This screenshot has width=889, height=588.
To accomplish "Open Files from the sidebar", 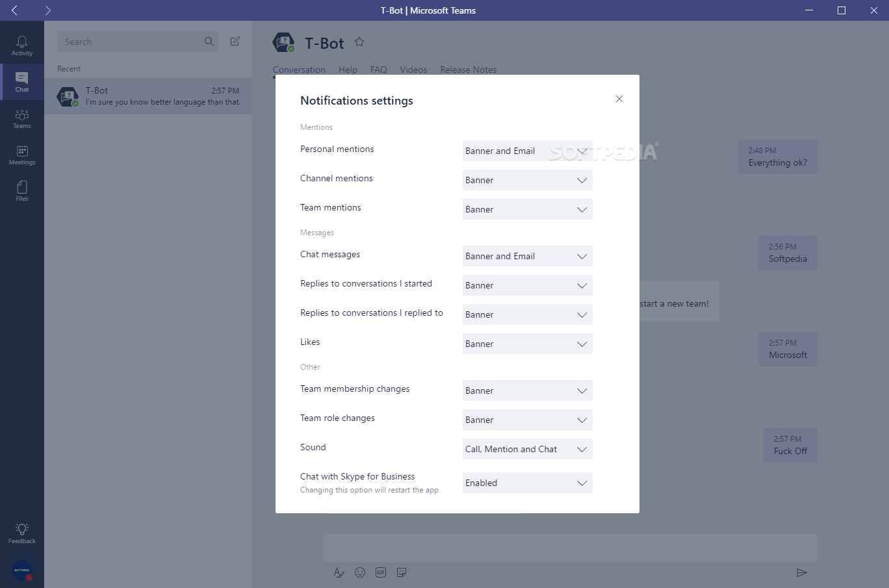I will pos(22,191).
